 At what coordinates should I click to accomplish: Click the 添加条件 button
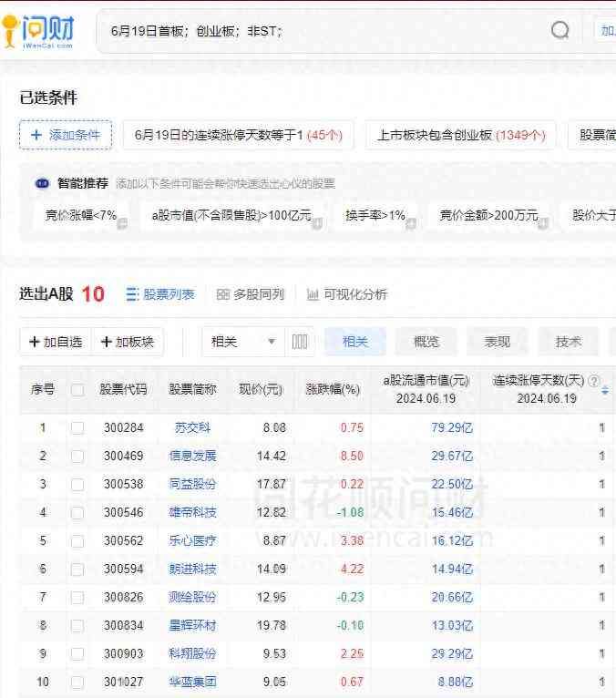click(x=66, y=135)
